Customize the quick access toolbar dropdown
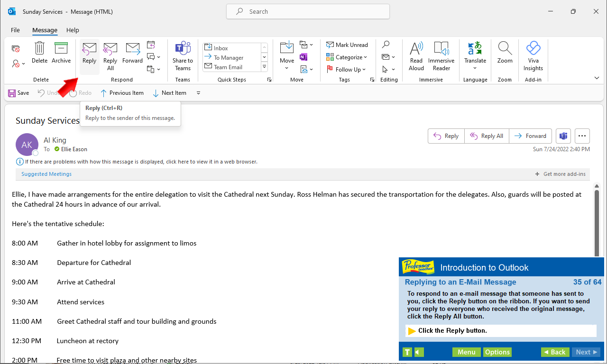The width and height of the screenshot is (607, 364). (199, 93)
